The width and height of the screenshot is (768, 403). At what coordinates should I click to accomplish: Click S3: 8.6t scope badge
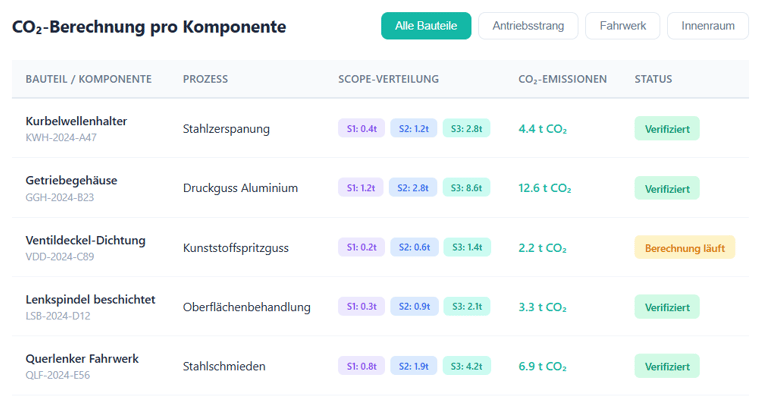(x=466, y=188)
